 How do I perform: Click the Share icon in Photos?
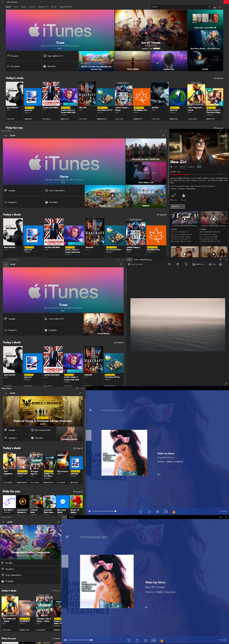point(212,264)
